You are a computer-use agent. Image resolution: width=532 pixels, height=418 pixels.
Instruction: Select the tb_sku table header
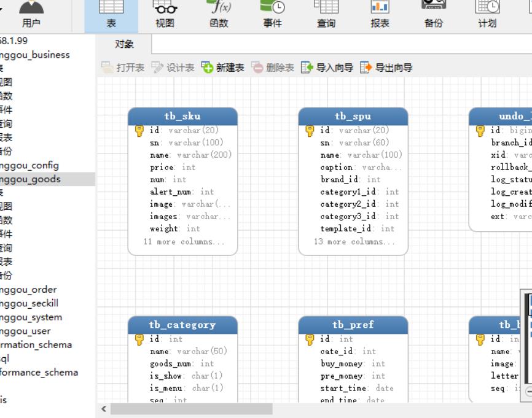pos(182,116)
